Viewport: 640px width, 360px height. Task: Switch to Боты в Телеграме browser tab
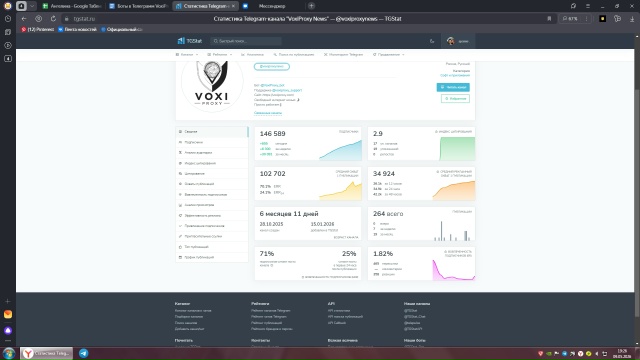(139, 6)
